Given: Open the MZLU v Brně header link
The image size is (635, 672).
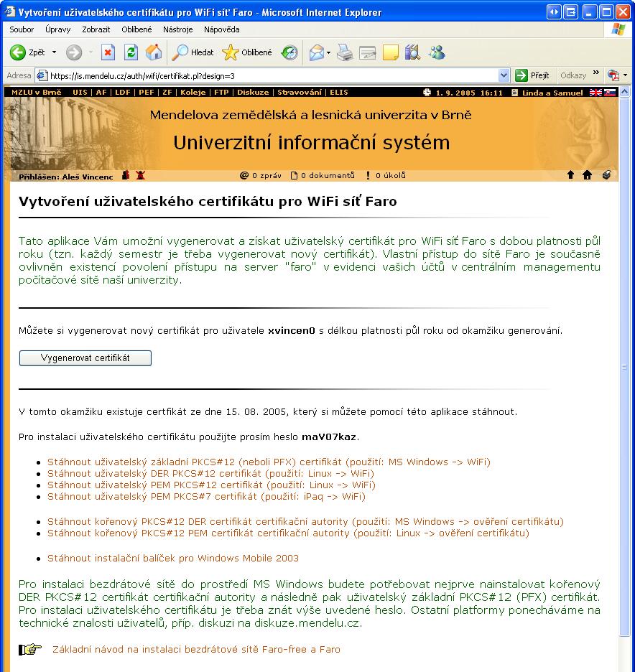Looking at the screenshot, I should [37, 92].
